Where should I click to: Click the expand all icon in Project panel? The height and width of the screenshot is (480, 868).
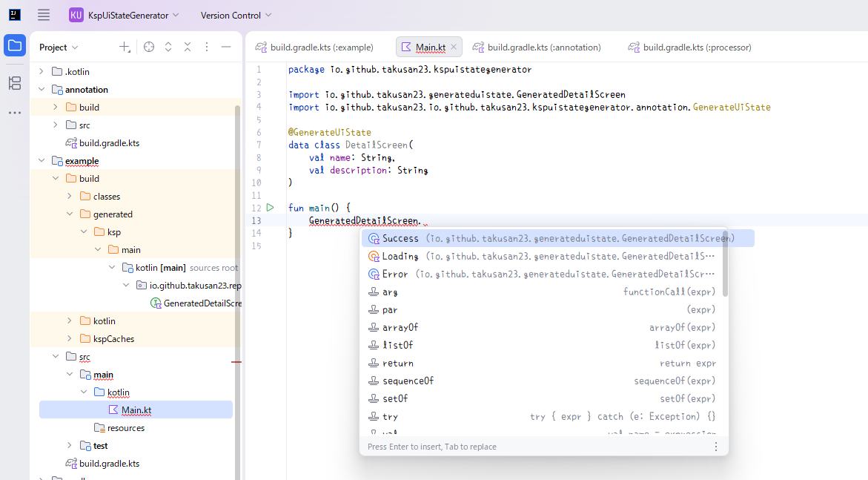pyautogui.click(x=168, y=47)
